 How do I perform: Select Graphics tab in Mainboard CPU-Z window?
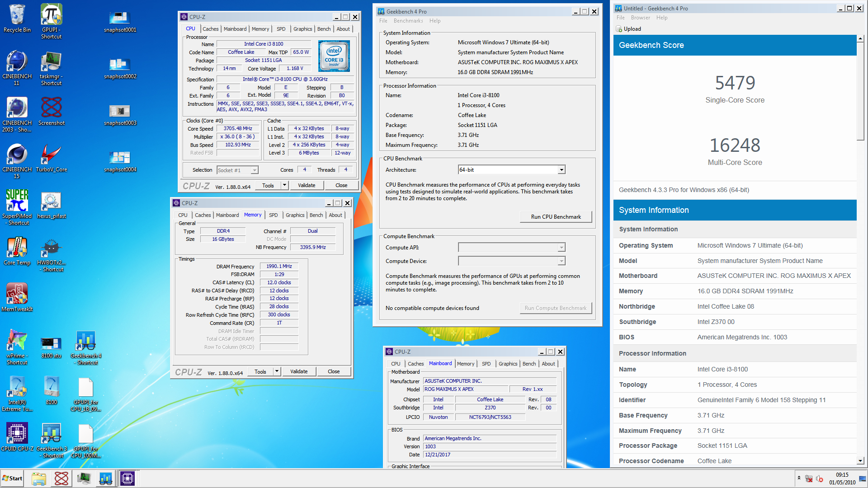(508, 364)
